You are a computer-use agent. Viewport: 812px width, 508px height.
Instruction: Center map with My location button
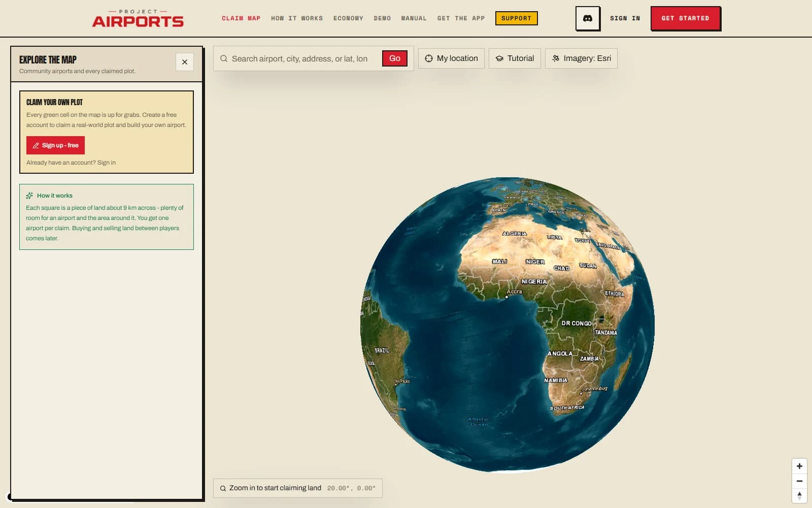pos(451,58)
